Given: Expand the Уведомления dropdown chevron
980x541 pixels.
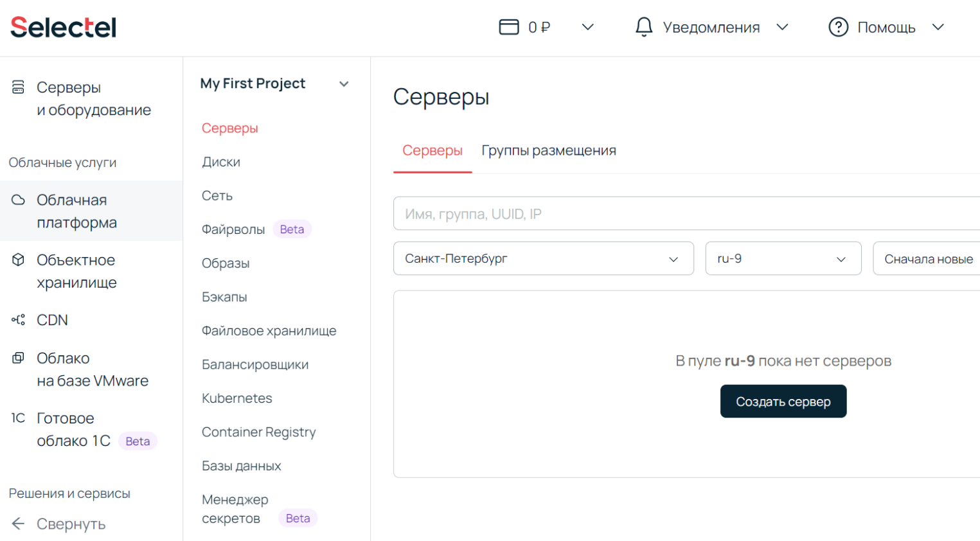Looking at the screenshot, I should click(x=782, y=27).
